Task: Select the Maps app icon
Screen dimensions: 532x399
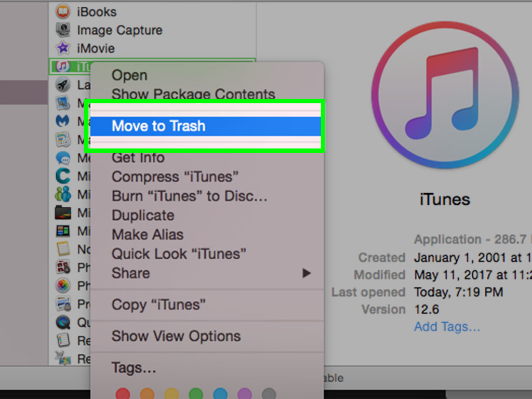Action: tap(63, 139)
